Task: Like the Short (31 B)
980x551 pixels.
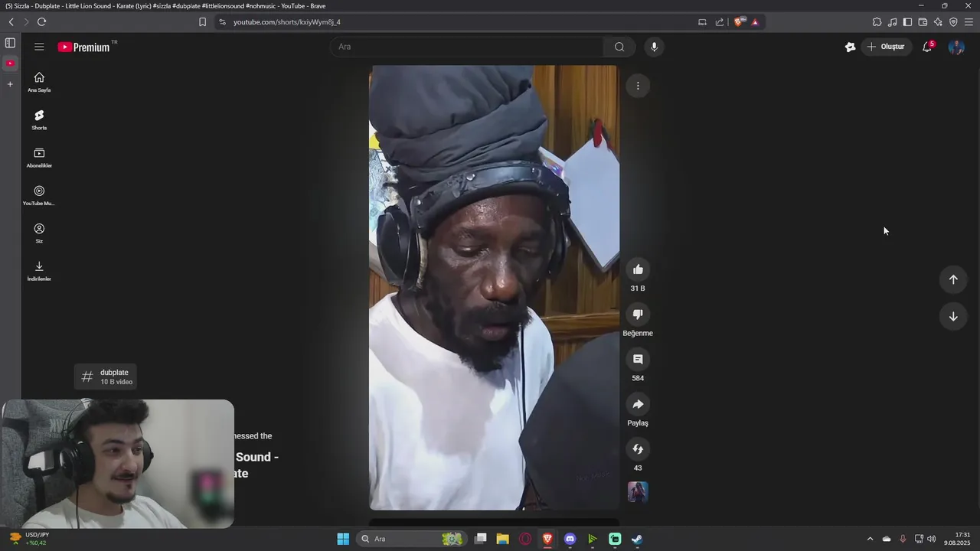Action: click(638, 269)
